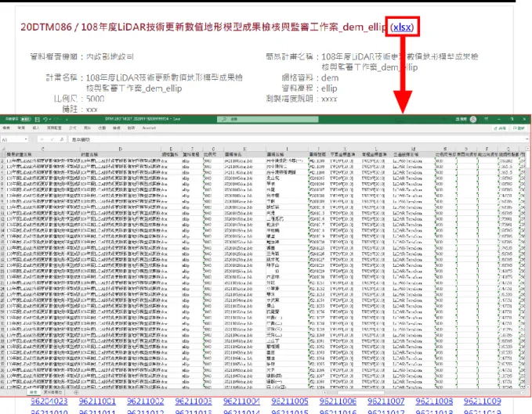Image resolution: width=532 pixels, height=414 pixels.
Task: Click the Save icon in Excel title bar
Action: pyautogui.click(x=38, y=119)
